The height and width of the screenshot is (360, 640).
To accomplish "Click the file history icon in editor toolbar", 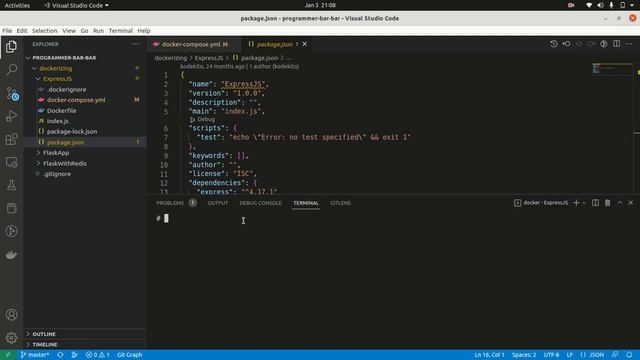I will pos(553,44).
